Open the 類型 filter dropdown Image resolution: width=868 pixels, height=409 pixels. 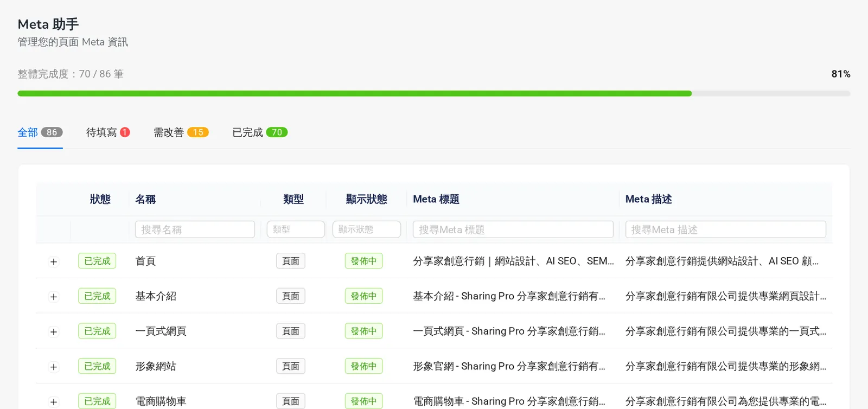point(296,229)
